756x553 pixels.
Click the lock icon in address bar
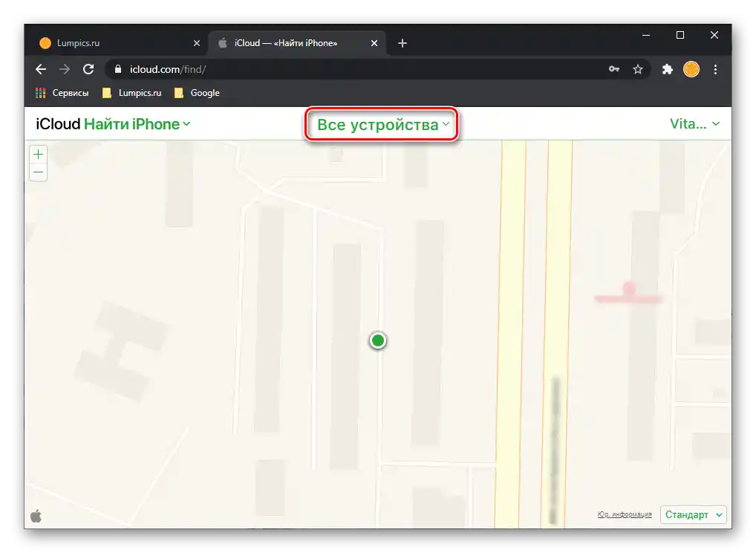coord(117,69)
